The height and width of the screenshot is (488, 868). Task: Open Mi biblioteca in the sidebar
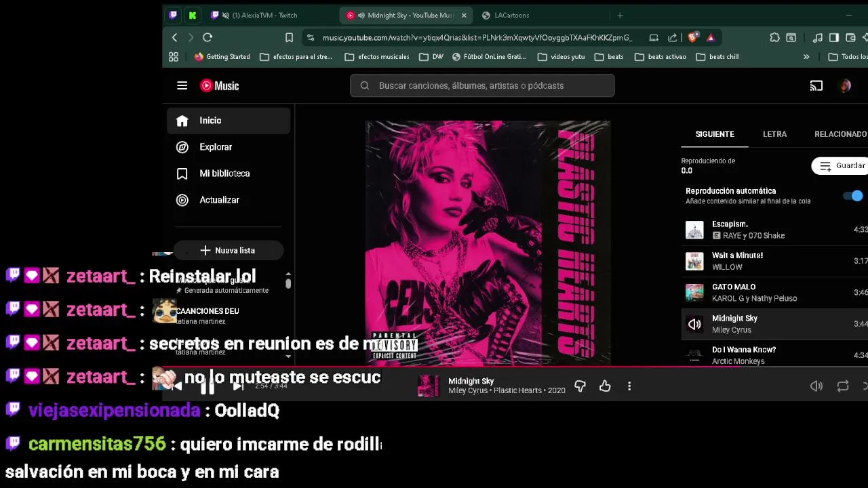(229, 174)
